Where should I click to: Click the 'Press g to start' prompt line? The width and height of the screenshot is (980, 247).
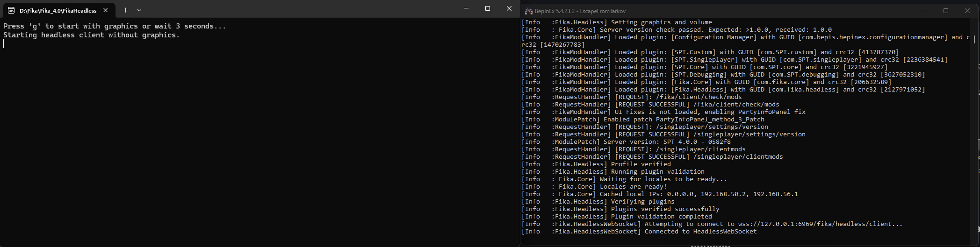click(x=115, y=26)
